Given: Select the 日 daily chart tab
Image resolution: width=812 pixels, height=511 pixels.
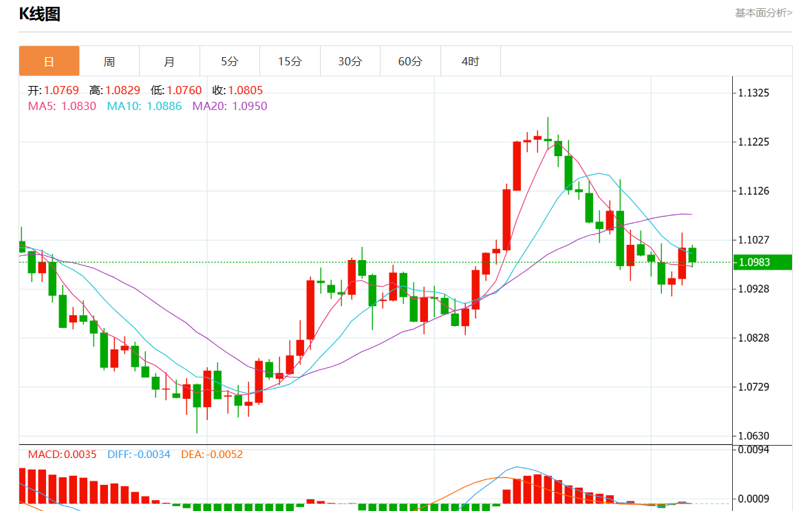Looking at the screenshot, I should (49, 61).
